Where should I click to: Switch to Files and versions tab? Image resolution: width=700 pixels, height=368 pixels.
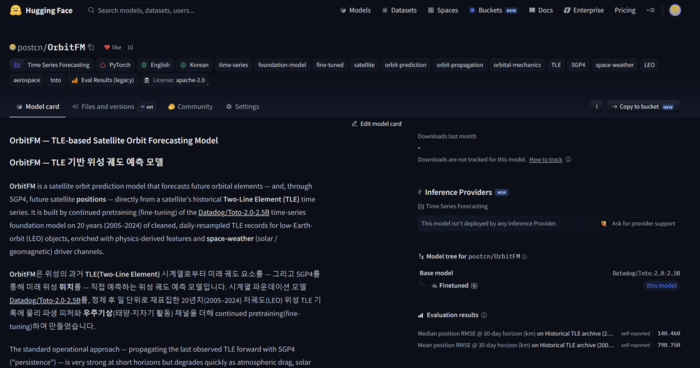[113, 107]
